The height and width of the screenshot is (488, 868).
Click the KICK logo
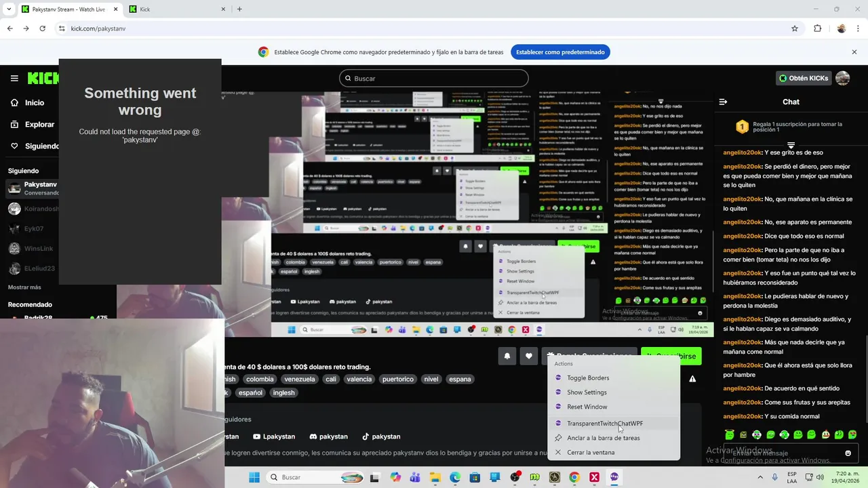tap(43, 79)
